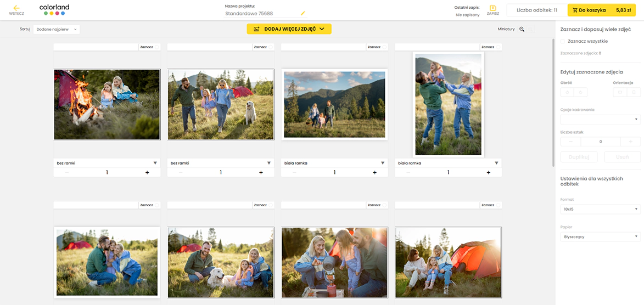
Task: Set the portrait orientation icon
Action: (x=634, y=92)
